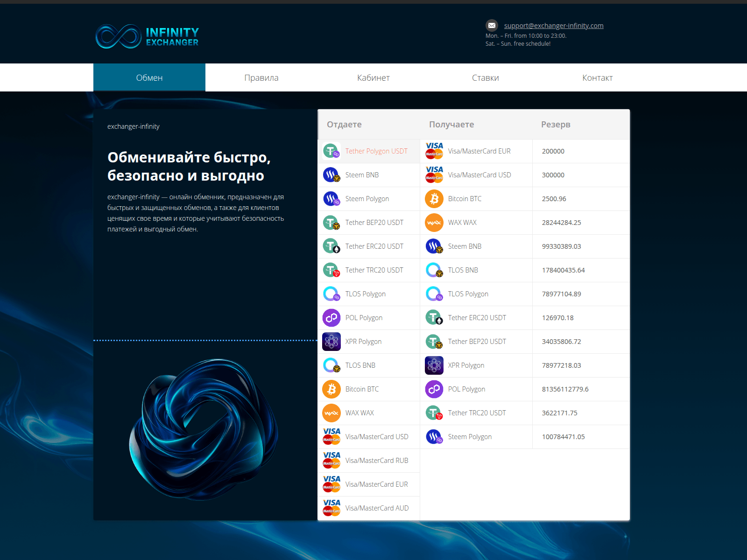The height and width of the screenshot is (560, 747).
Task: Click the Bitcoin icon in the Отдаете column
Action: coord(331,389)
